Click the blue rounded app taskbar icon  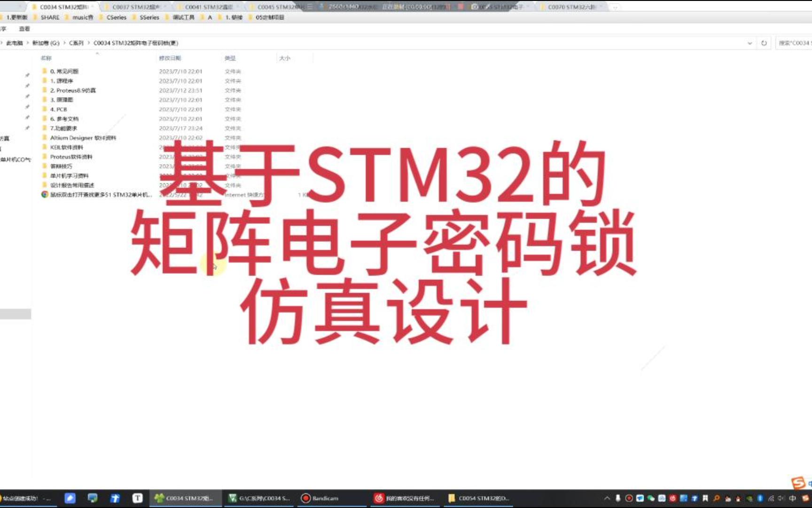point(70,498)
